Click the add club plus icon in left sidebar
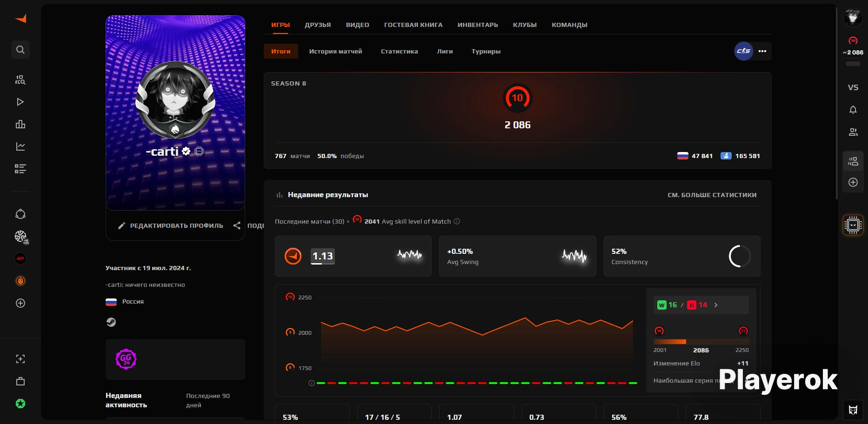This screenshot has width=868, height=424. 20,303
